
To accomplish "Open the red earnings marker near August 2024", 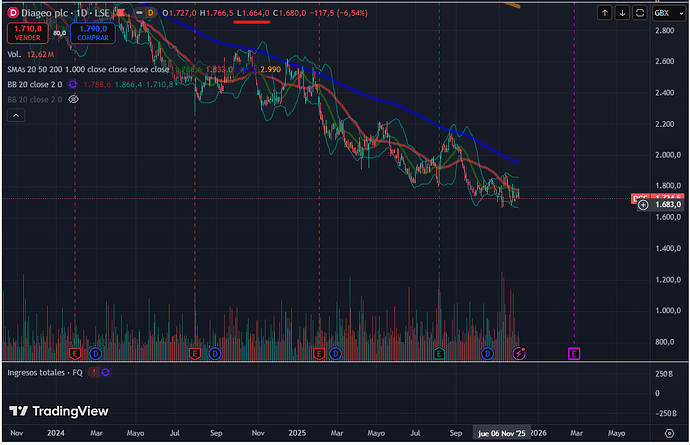I will tap(195, 353).
